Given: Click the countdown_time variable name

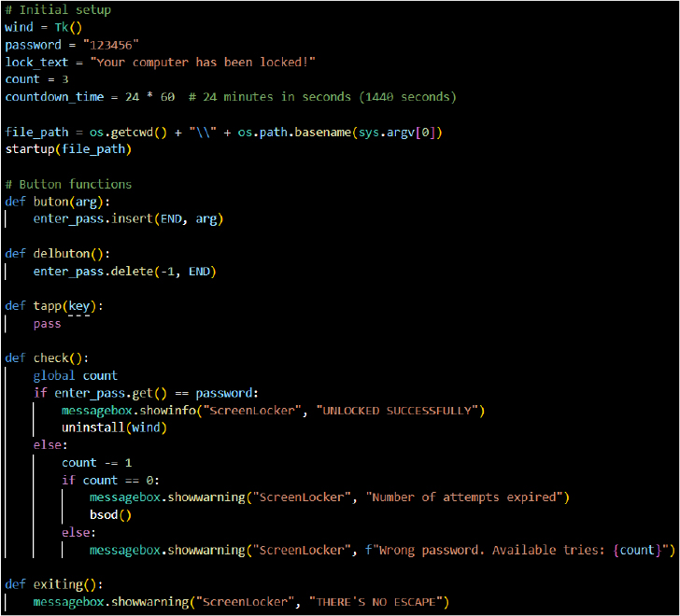Looking at the screenshot, I should (54, 97).
